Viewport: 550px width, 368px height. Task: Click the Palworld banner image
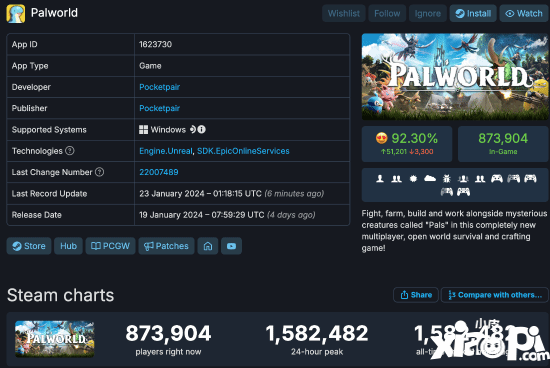click(x=455, y=76)
